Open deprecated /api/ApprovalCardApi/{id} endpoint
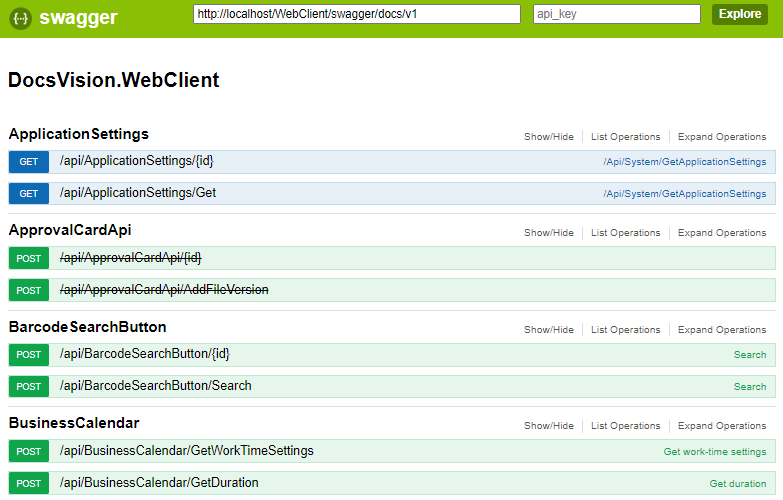The image size is (783, 500). click(131, 258)
